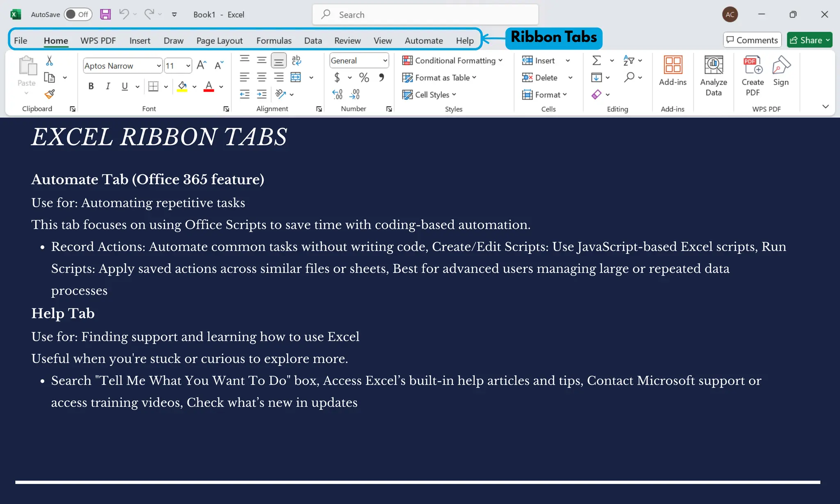
Task: Switch to the Page Layout tab
Action: pos(219,41)
